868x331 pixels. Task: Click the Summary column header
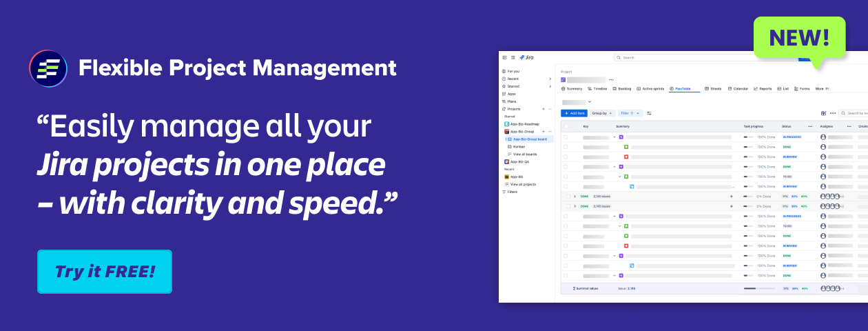coord(623,127)
